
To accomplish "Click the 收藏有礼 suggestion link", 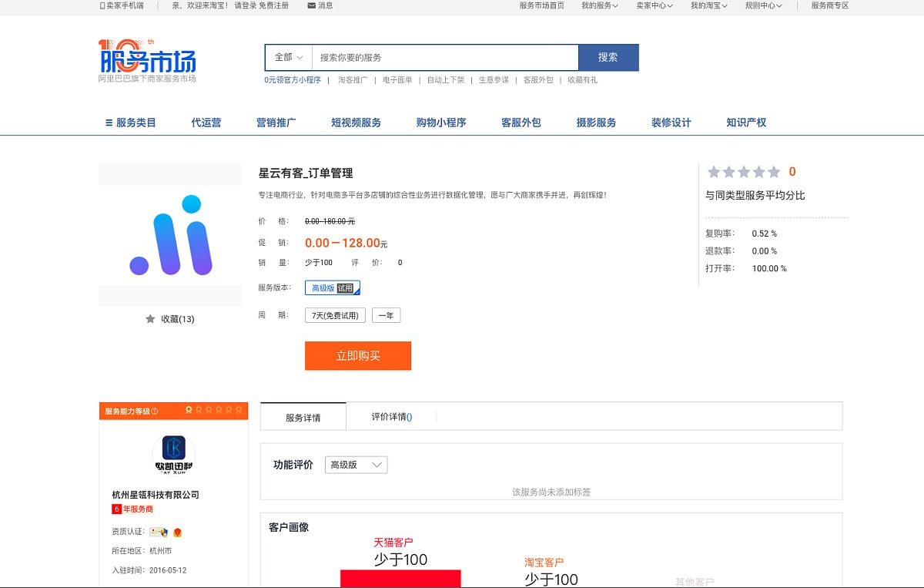I will point(583,80).
